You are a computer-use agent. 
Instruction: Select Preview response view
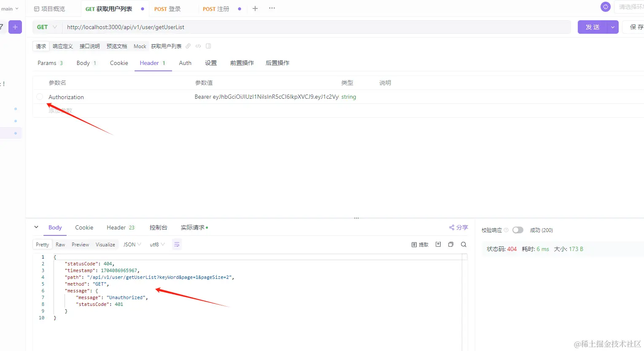click(80, 244)
